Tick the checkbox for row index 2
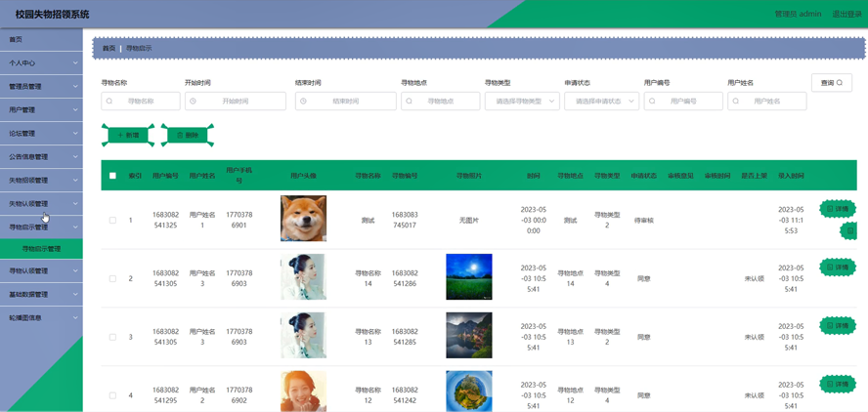This screenshot has width=868, height=412. tap(113, 278)
